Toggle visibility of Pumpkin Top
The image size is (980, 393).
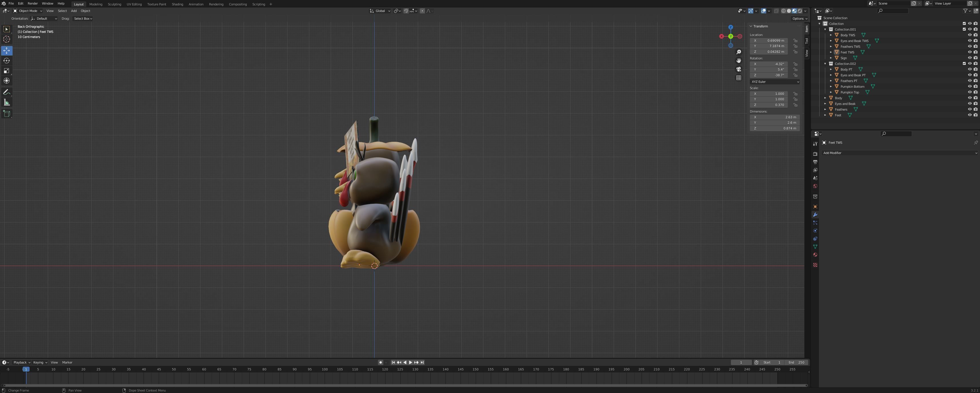(969, 92)
